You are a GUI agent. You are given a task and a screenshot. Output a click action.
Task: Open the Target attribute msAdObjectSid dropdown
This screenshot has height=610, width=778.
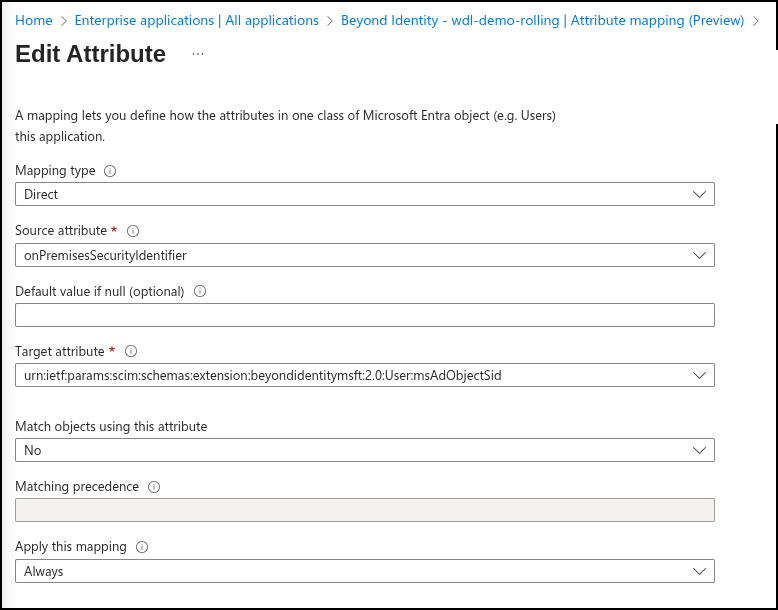364,375
